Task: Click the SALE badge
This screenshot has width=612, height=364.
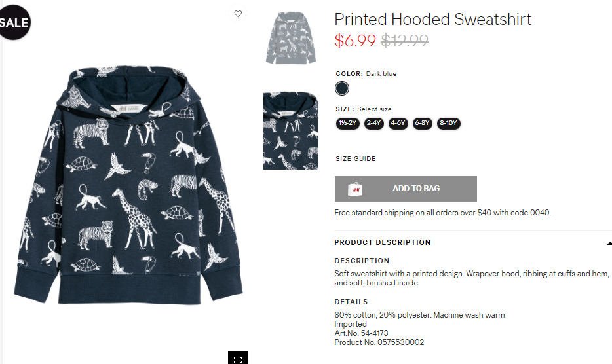Action: (x=14, y=22)
